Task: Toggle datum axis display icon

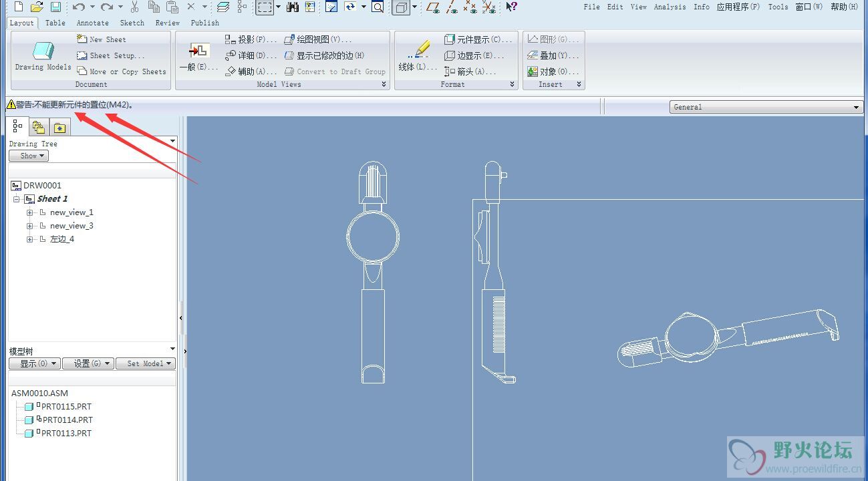Action: pyautogui.click(x=452, y=7)
